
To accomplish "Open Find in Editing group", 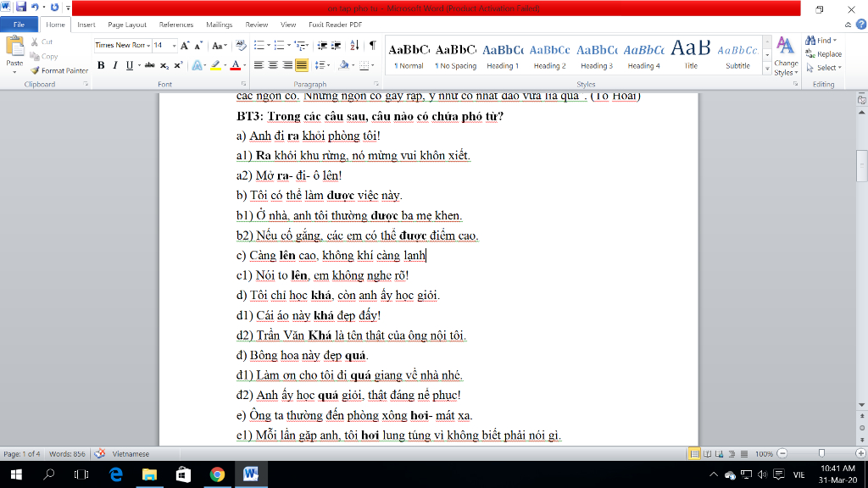I will (x=821, y=41).
